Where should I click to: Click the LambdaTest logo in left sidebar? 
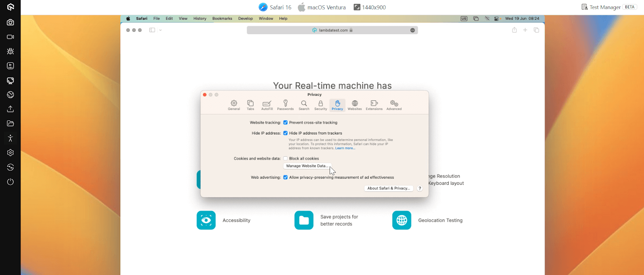pyautogui.click(x=10, y=7)
